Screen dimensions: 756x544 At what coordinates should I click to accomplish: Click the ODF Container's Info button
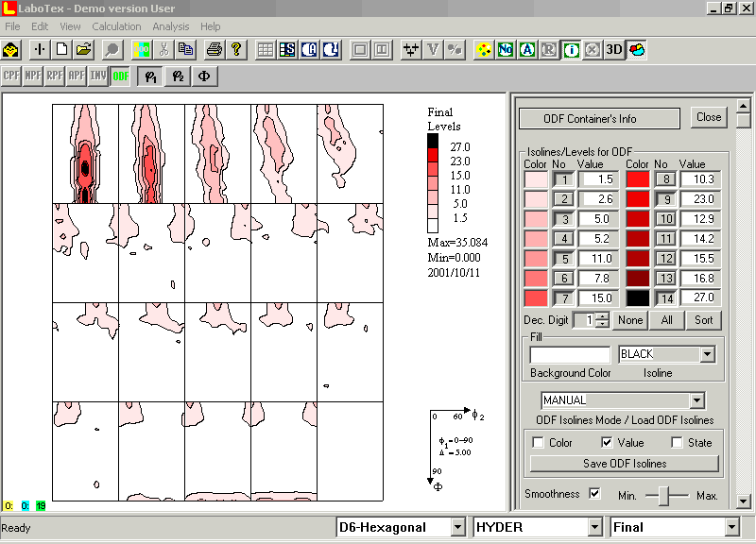(598, 118)
